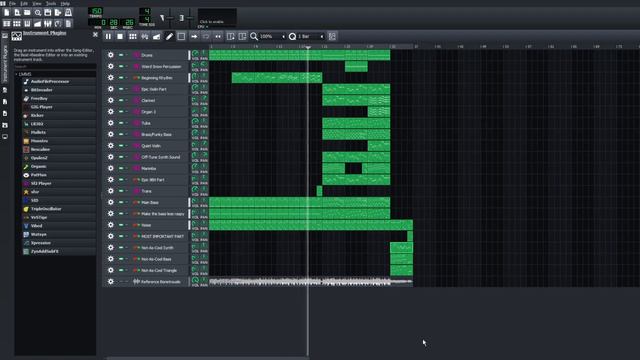Screen dimensions: 640x360
Task: Pause song playback
Action: [x=108, y=36]
